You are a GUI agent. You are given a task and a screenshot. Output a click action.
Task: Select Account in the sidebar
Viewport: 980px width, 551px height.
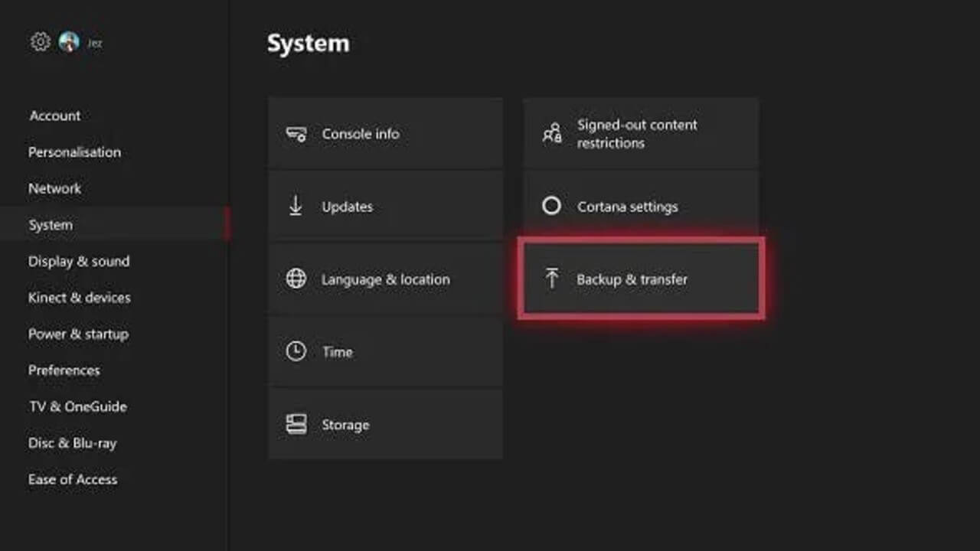tap(54, 116)
